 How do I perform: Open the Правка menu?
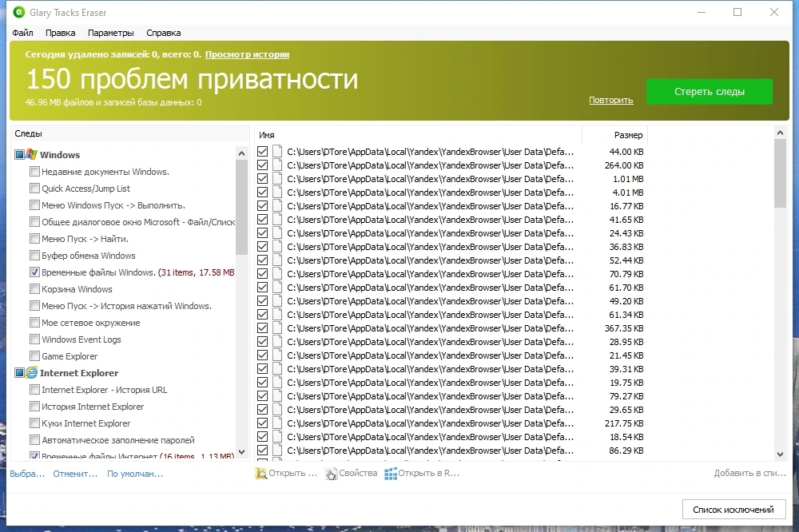[x=60, y=33]
